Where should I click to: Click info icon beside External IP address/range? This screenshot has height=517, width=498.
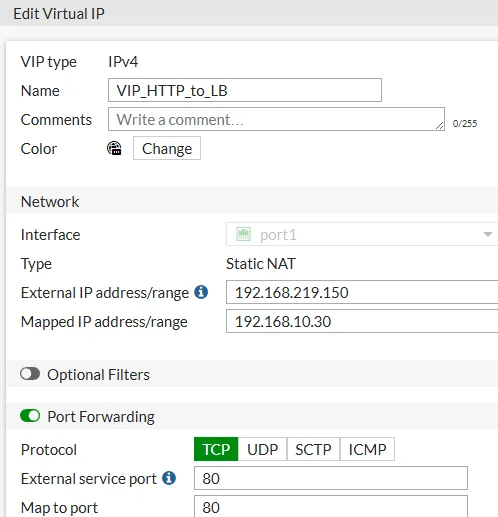(x=201, y=292)
